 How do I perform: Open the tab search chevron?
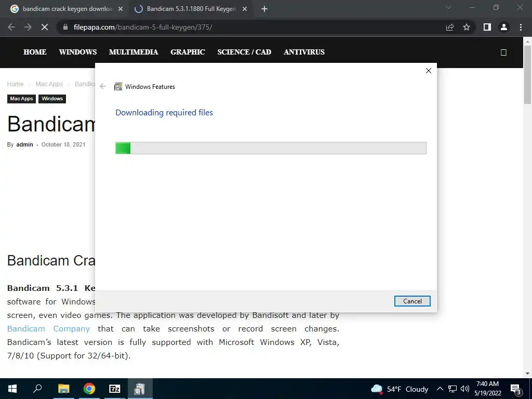(448, 7)
